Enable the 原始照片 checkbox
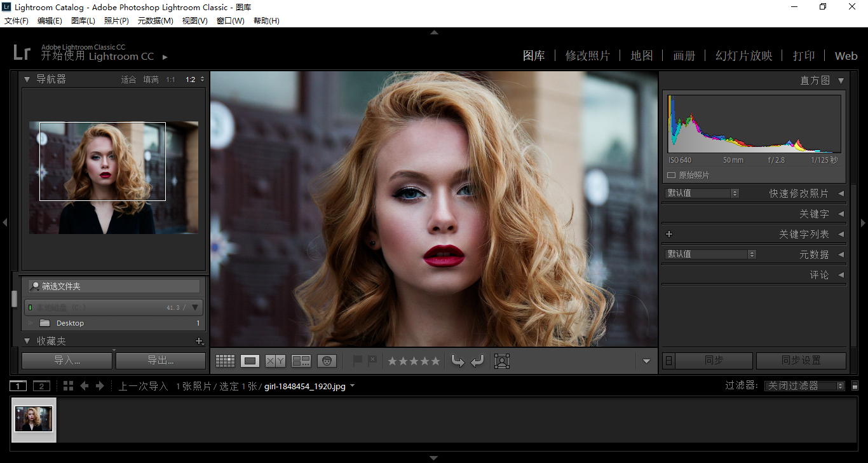 (671, 175)
